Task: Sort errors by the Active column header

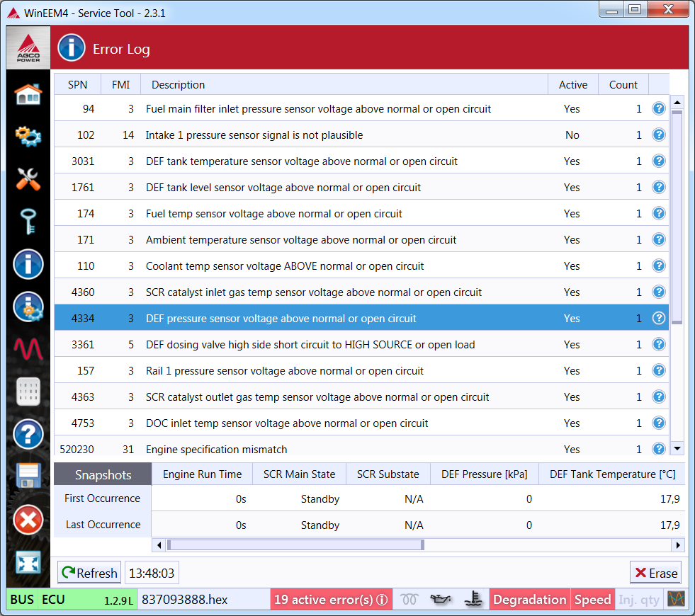Action: coord(572,85)
